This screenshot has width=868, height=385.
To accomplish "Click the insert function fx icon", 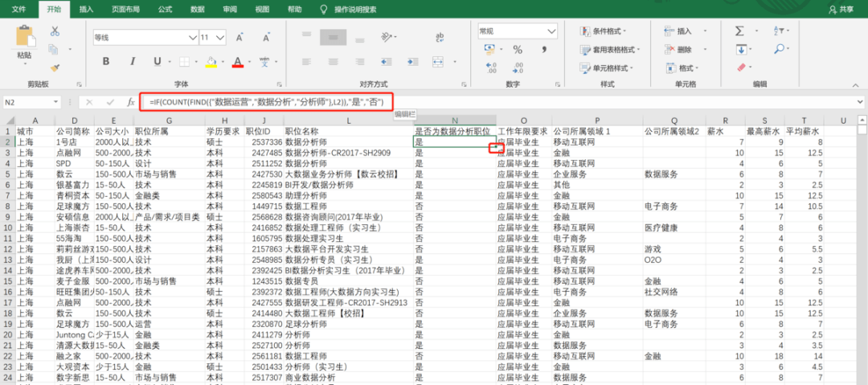I will [131, 102].
